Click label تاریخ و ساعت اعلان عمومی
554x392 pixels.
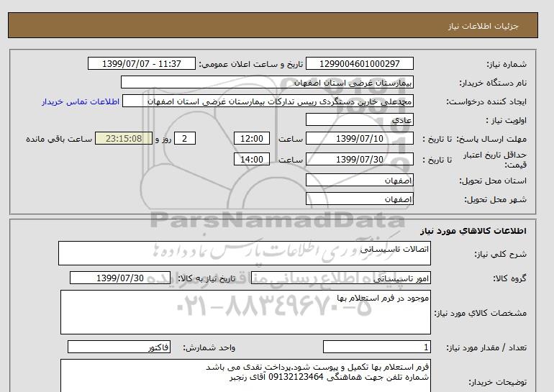click(251, 64)
